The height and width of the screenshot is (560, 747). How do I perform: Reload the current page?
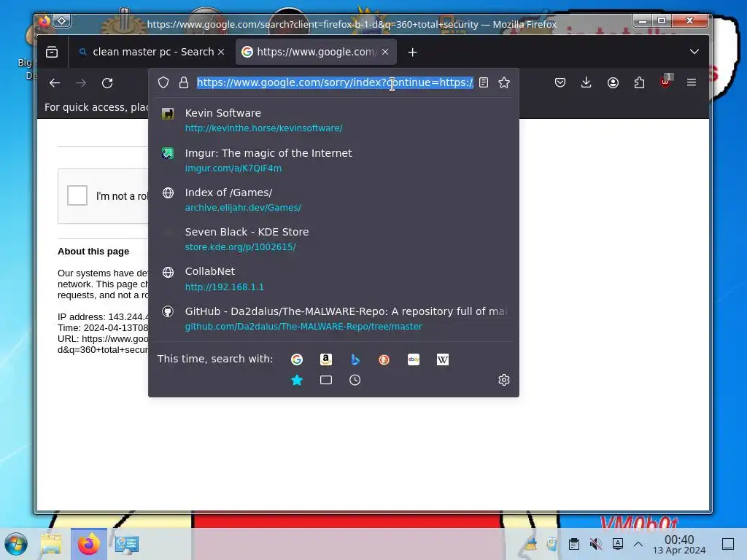(x=107, y=83)
